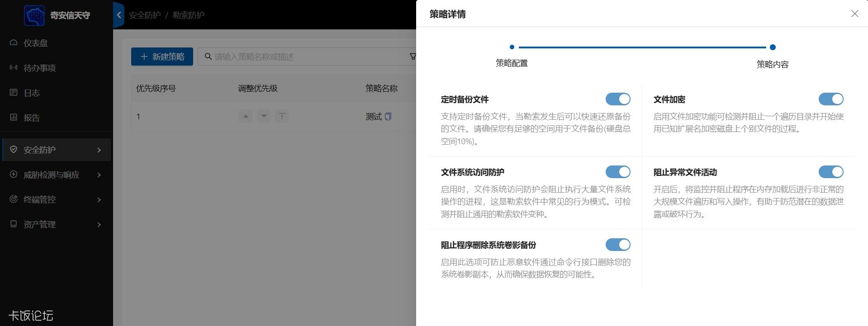This screenshot has height=326, width=868.
Task: Move policy 1 to top priority
Action: (x=282, y=116)
